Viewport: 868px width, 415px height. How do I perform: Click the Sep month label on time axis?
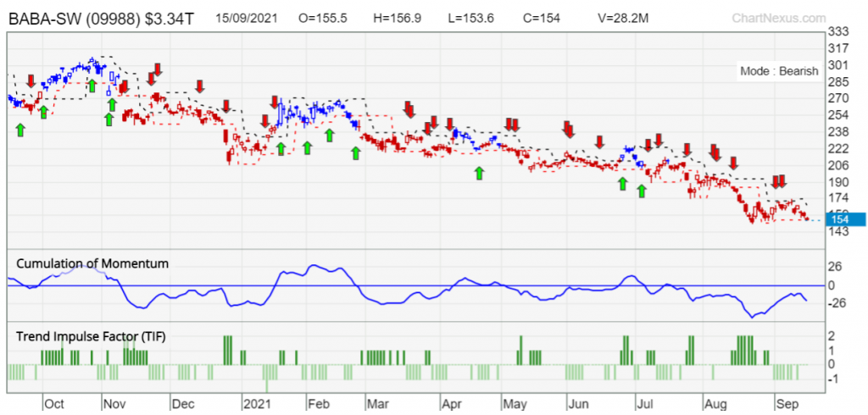pos(786,403)
